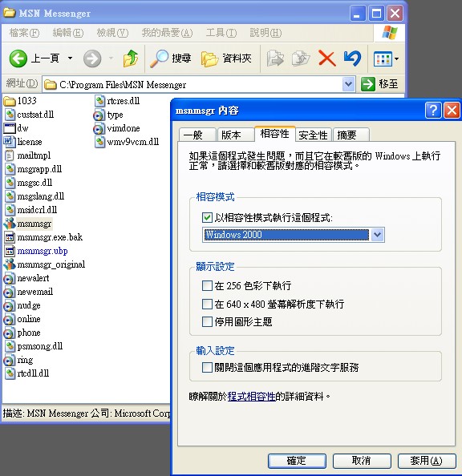This screenshot has width=462, height=476.
Task: Open the 說明(H) menu
Action: click(265, 33)
